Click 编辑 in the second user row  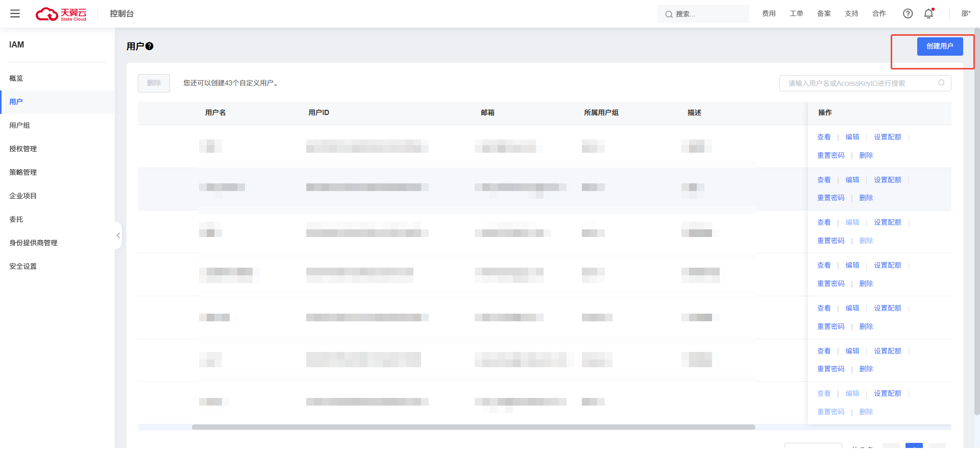click(x=852, y=180)
